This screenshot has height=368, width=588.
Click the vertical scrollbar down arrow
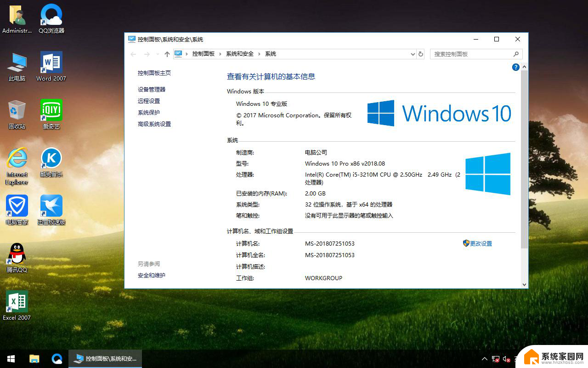[x=525, y=285]
